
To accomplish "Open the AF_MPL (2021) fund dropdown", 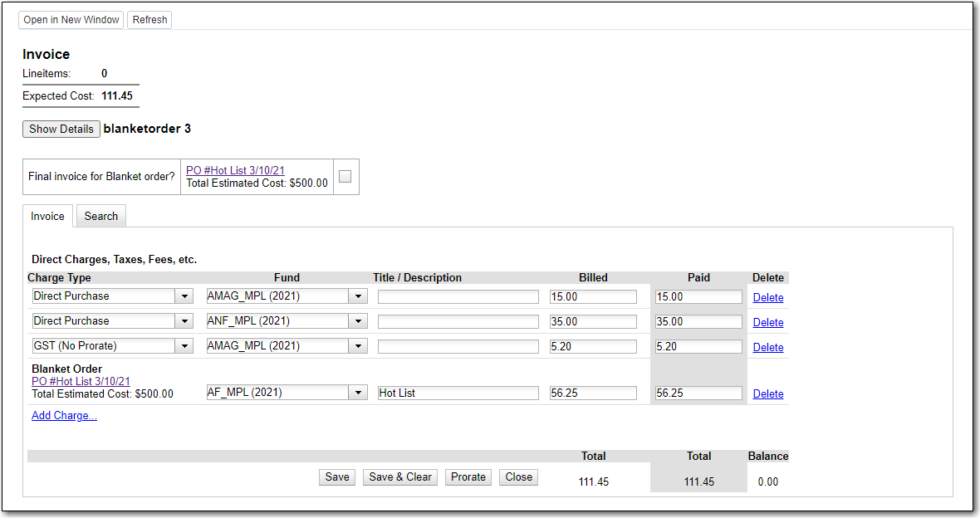I will 358,393.
